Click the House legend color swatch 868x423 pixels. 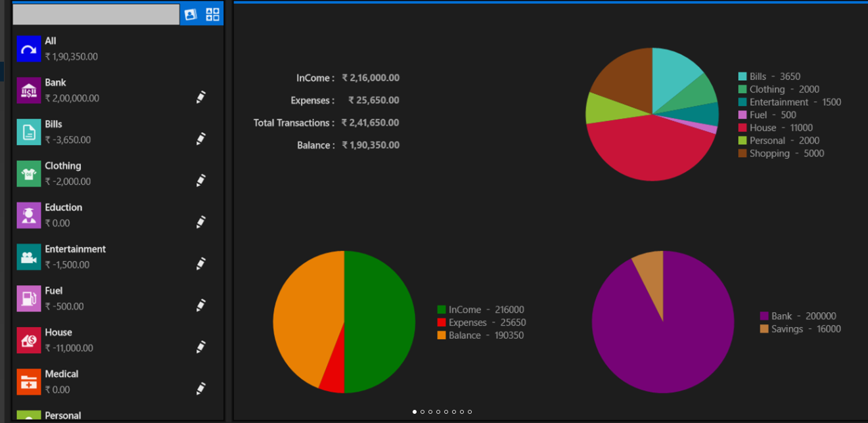point(742,128)
